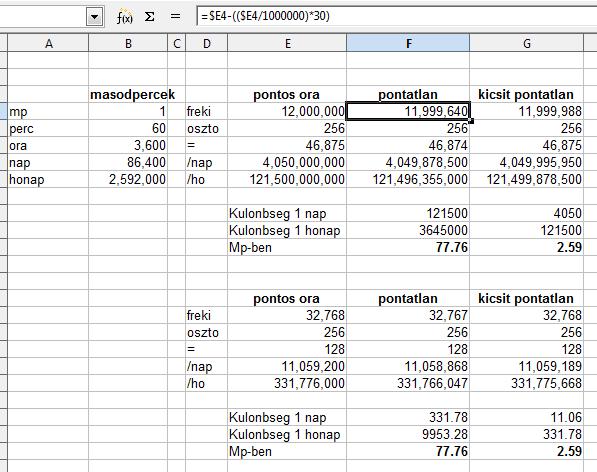Select the cell containing 121,500,000,000
The width and height of the screenshot is (597, 472).
[287, 179]
